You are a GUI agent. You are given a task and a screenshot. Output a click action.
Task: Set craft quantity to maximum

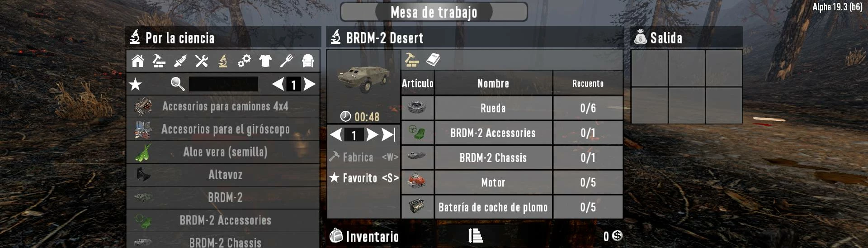(388, 134)
